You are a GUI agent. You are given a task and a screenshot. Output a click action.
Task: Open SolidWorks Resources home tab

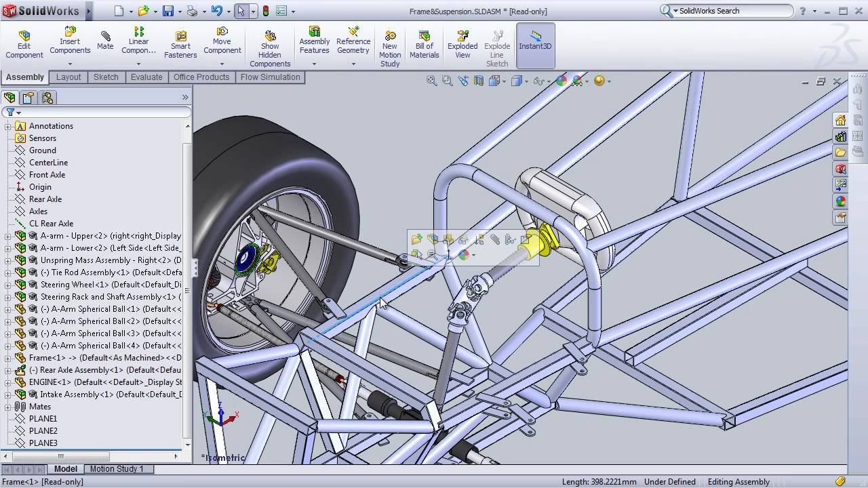coord(840,121)
